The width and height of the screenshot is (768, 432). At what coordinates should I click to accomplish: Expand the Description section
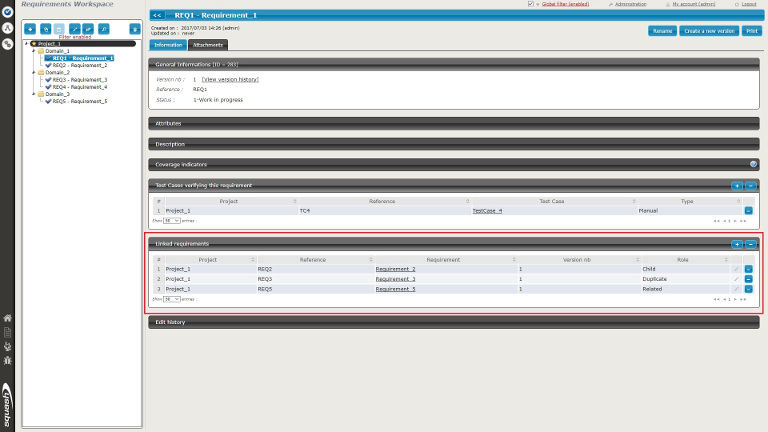pyautogui.click(x=454, y=144)
